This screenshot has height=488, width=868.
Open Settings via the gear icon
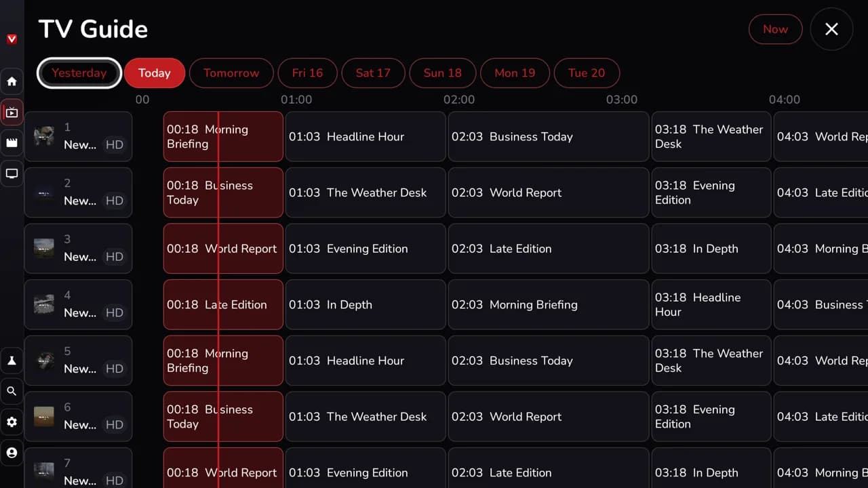pyautogui.click(x=12, y=422)
